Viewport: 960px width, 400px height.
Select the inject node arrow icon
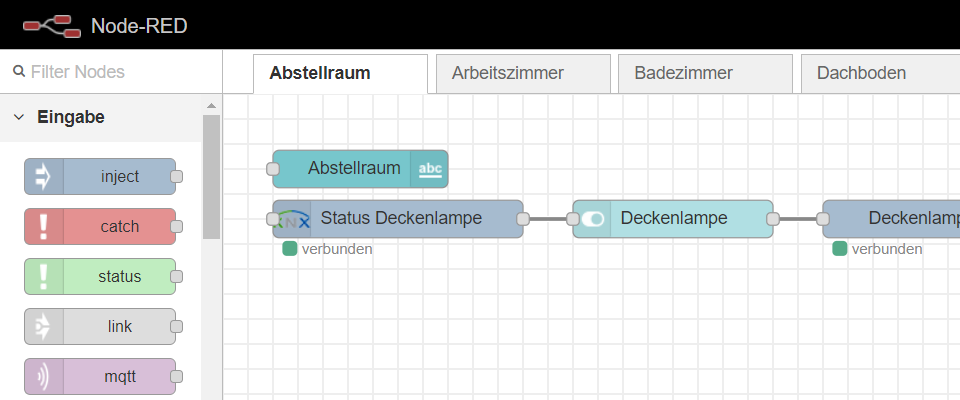[x=43, y=177]
